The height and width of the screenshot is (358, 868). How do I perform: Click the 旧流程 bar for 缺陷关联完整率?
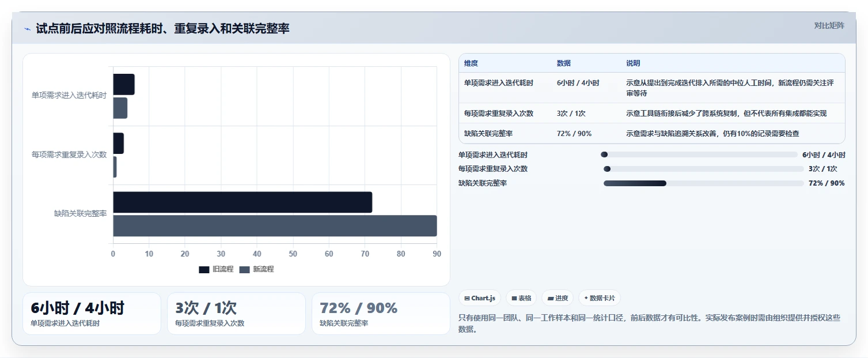[242, 202]
